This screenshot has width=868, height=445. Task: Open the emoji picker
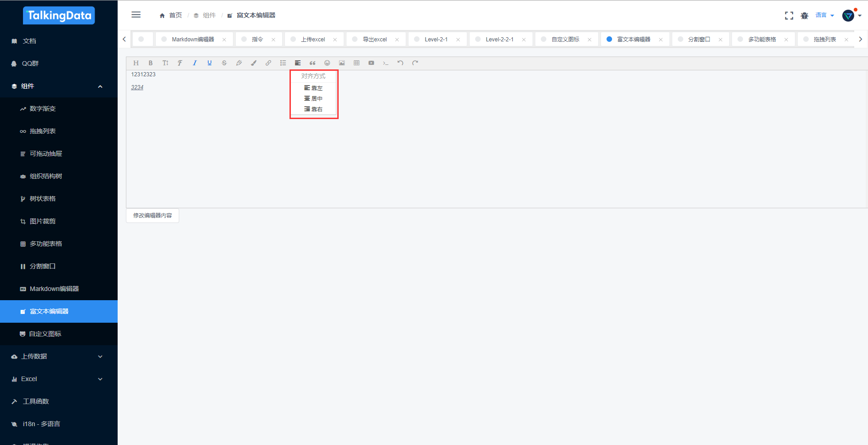[327, 63]
